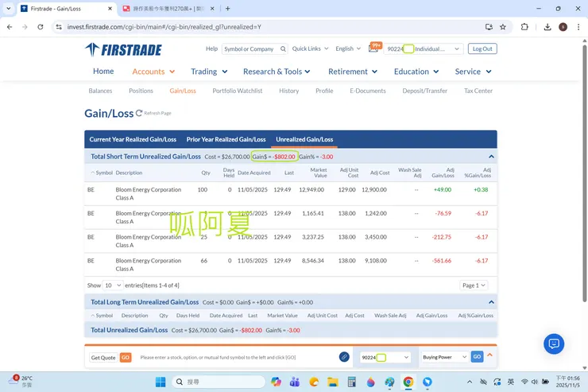The image size is (588, 392).
Task: Select the Unrealized Gain/Loss tab
Action: [x=304, y=139]
